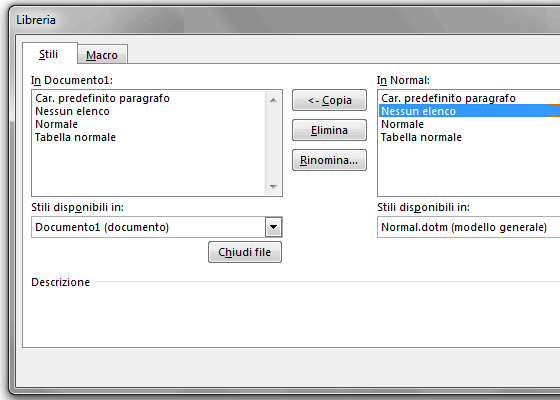Open the Normal.dotm (modello generale) combo box

pyautogui.click(x=469, y=227)
